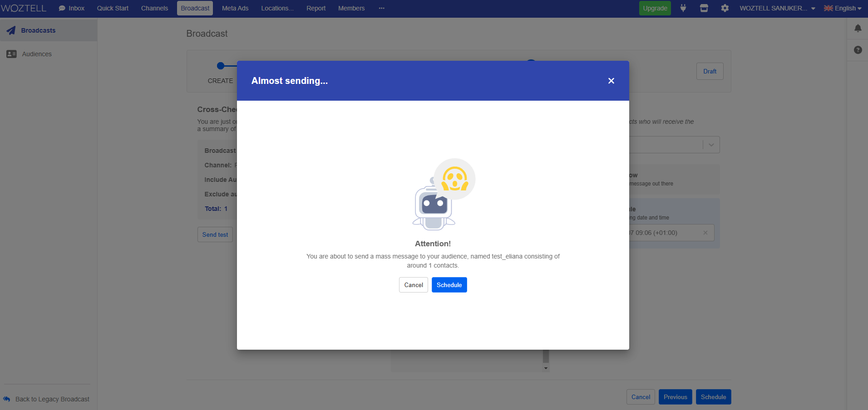Image resolution: width=868 pixels, height=410 pixels.
Task: Click the WOZTELL logo
Action: coord(24,8)
